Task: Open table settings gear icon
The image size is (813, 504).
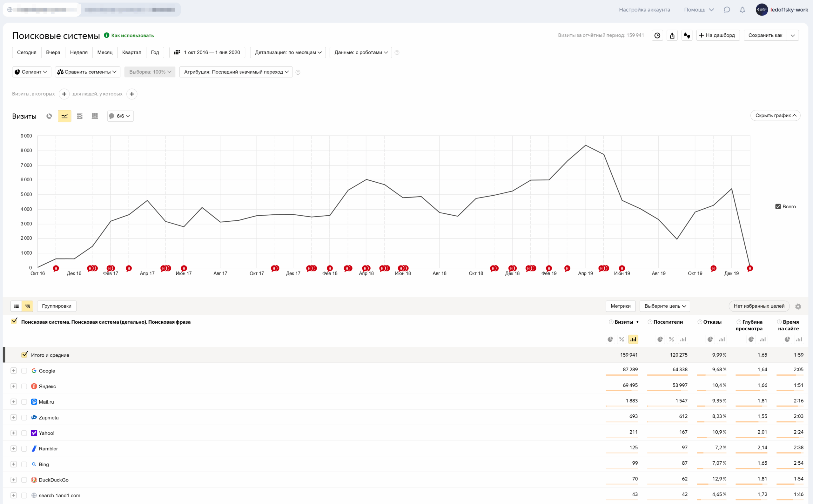Action: click(798, 306)
